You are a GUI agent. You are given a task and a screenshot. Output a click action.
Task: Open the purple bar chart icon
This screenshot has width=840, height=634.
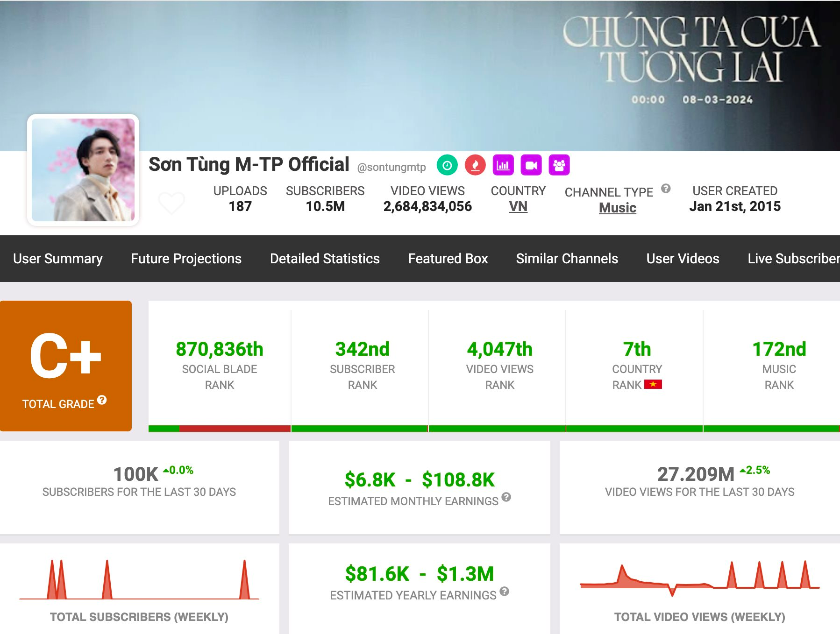pyautogui.click(x=503, y=165)
